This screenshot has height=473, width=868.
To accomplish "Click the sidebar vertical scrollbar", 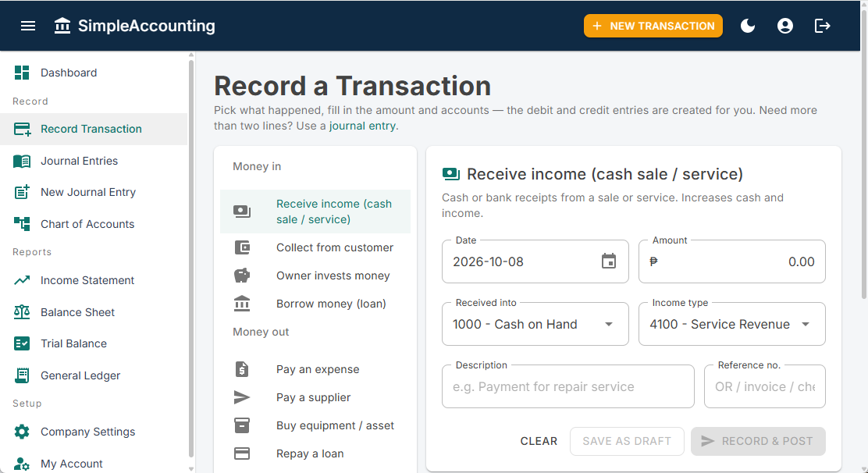I will [x=191, y=259].
